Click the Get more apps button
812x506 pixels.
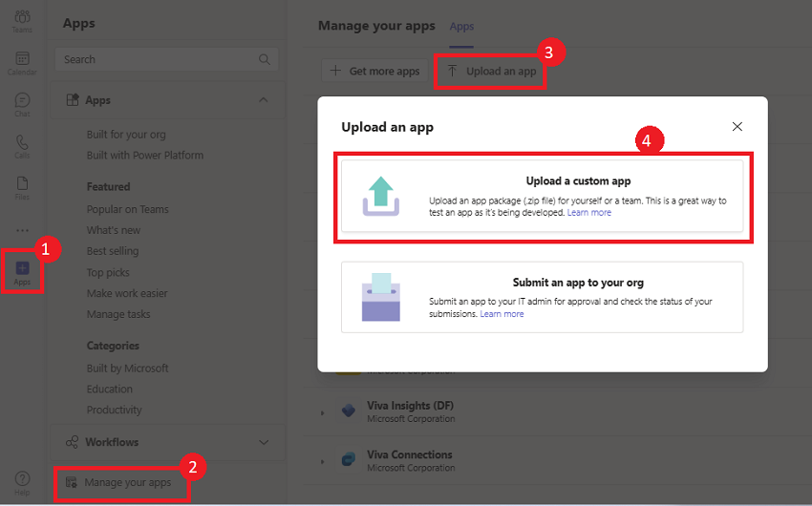pyautogui.click(x=374, y=71)
